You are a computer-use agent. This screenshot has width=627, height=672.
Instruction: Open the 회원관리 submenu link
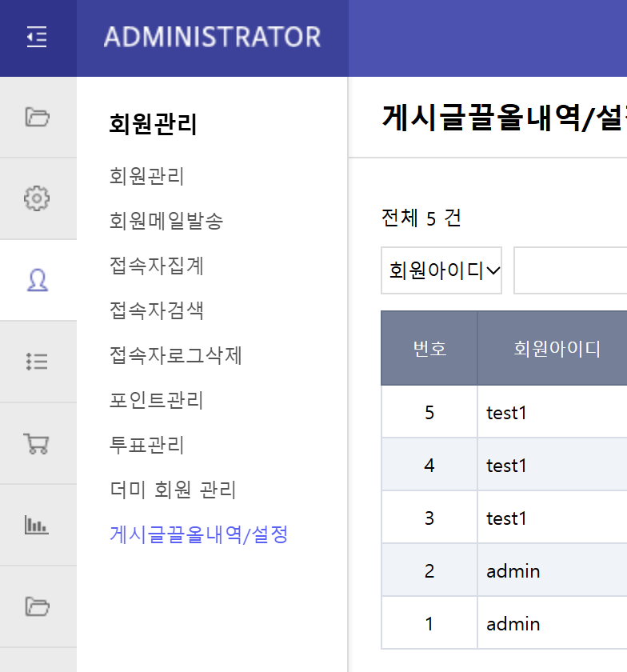[146, 176]
